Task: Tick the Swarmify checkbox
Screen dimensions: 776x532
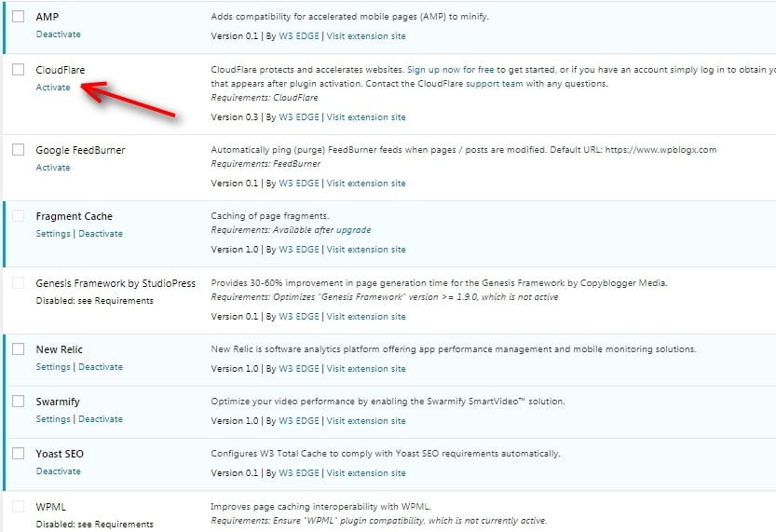Action: (19, 401)
